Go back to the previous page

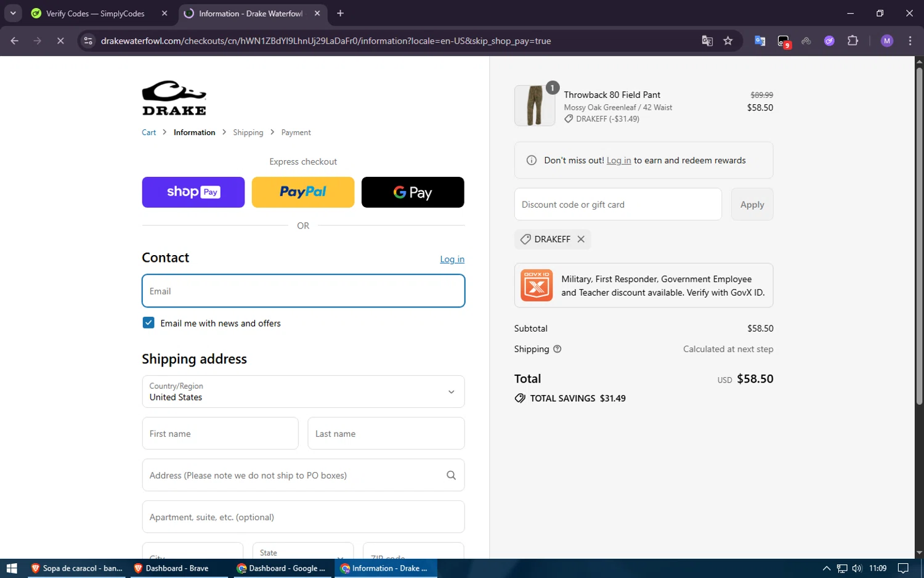pyautogui.click(x=15, y=41)
